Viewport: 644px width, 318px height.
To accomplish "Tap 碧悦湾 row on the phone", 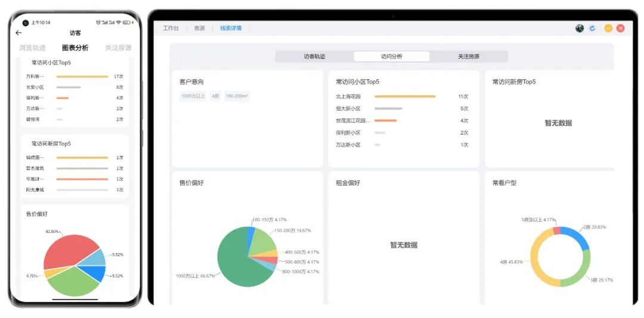I will tap(75, 120).
